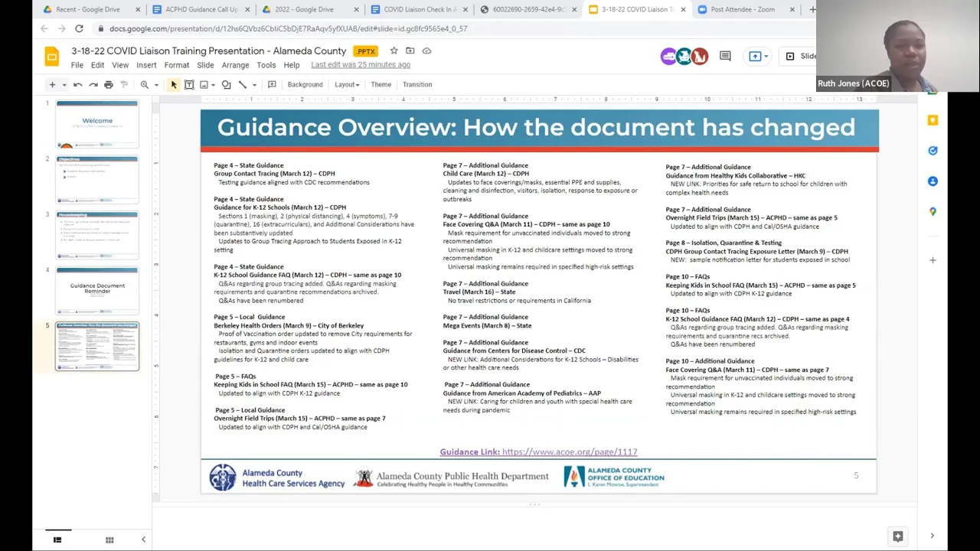
Task: Switch to filmstrip view icon
Action: coord(57,540)
